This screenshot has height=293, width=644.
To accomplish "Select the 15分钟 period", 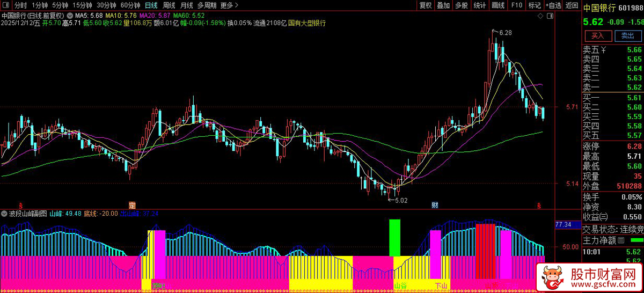I will point(83,5).
